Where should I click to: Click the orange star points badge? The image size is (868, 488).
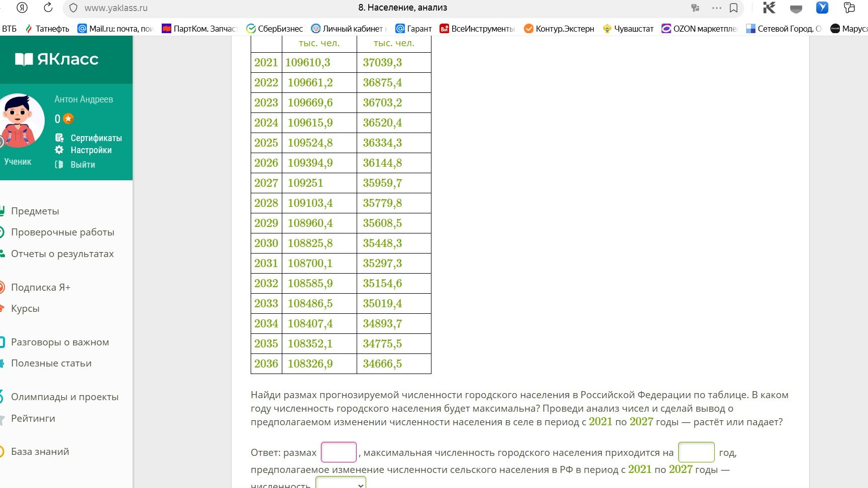[68, 118]
